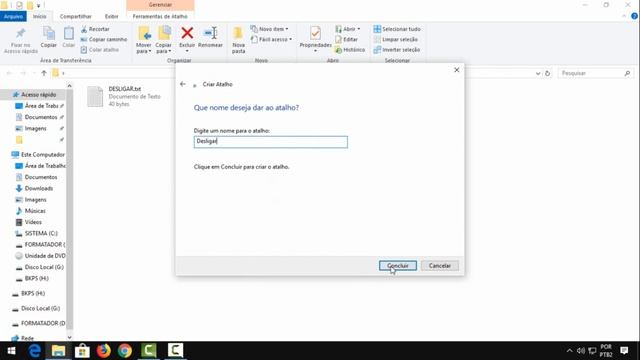Image resolution: width=640 pixels, height=360 pixels.
Task: Click Histórico in the ribbon
Action: click(x=350, y=50)
